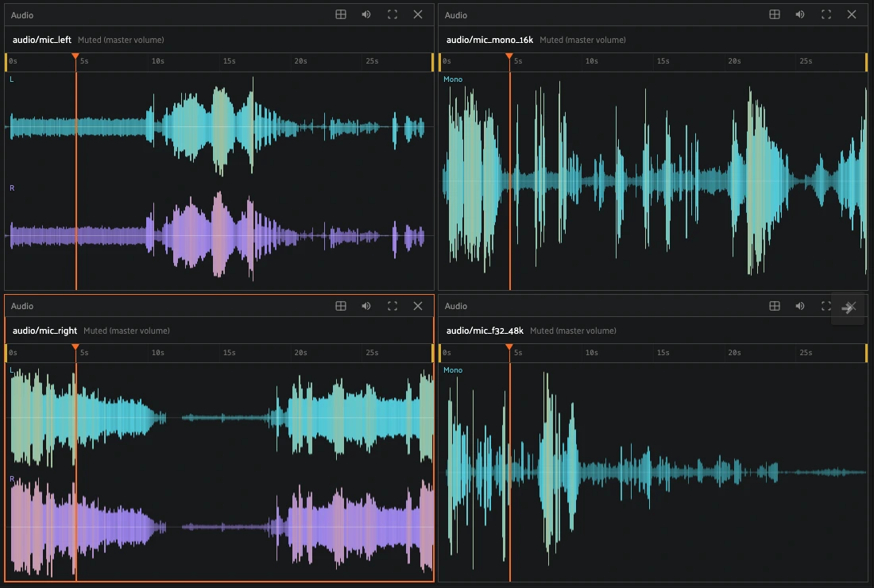Image resolution: width=874 pixels, height=588 pixels.
Task: Click the L channel label in mic_left
Action: (x=12, y=79)
